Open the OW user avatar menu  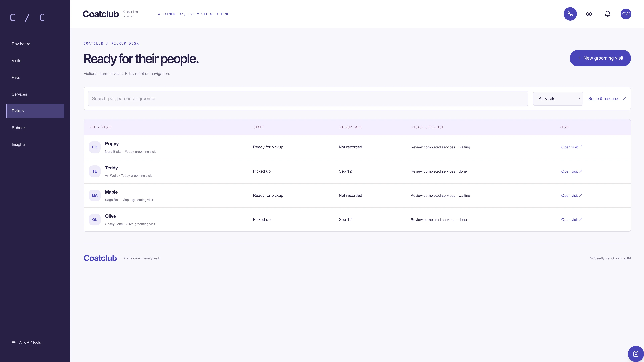tap(626, 14)
